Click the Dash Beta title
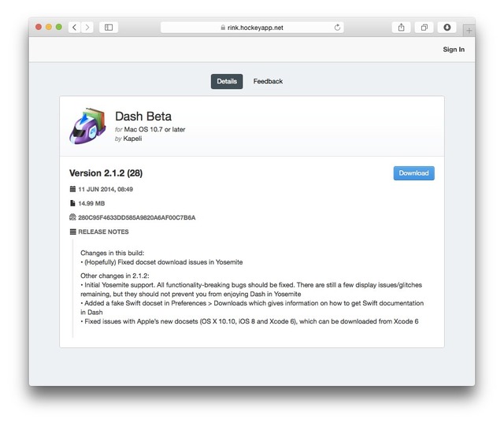504x426 pixels. pyautogui.click(x=143, y=117)
